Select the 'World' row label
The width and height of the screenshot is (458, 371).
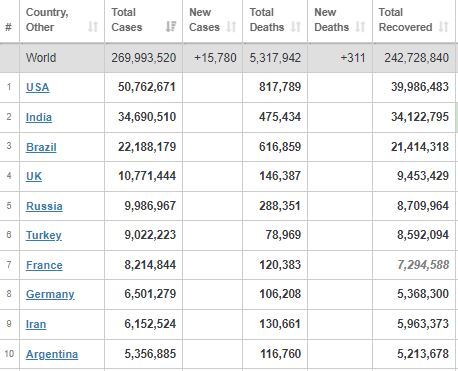pos(41,58)
